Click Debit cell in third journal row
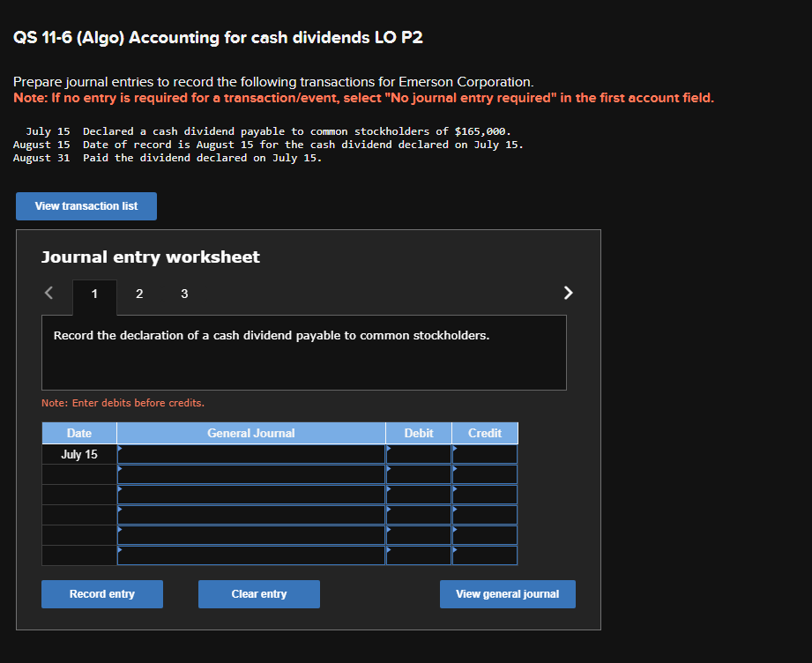Viewport: 812px width, 663px height. tap(419, 495)
